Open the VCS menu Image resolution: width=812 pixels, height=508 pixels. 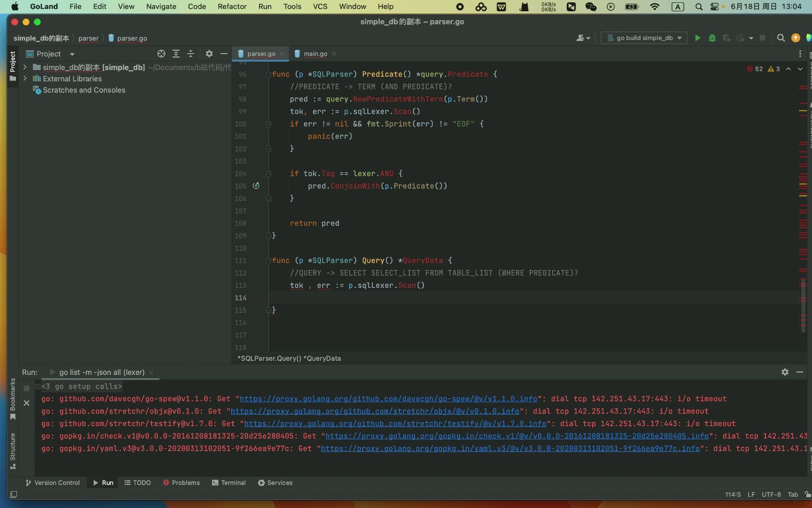[320, 7]
